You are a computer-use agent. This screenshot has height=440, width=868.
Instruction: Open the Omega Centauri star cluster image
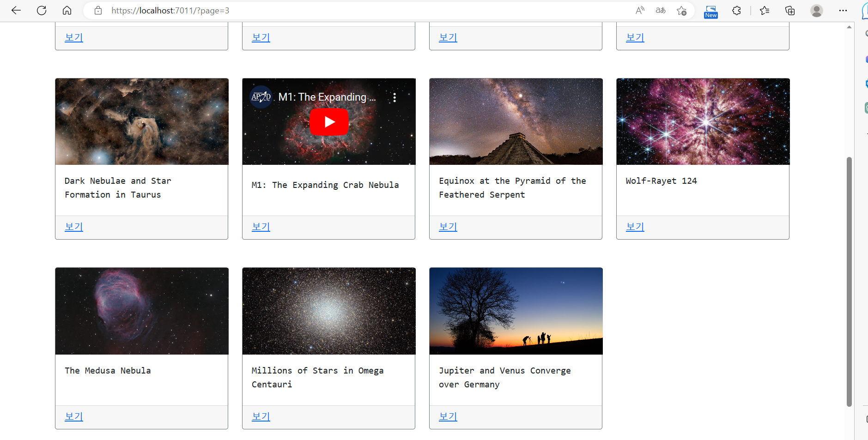pyautogui.click(x=329, y=311)
